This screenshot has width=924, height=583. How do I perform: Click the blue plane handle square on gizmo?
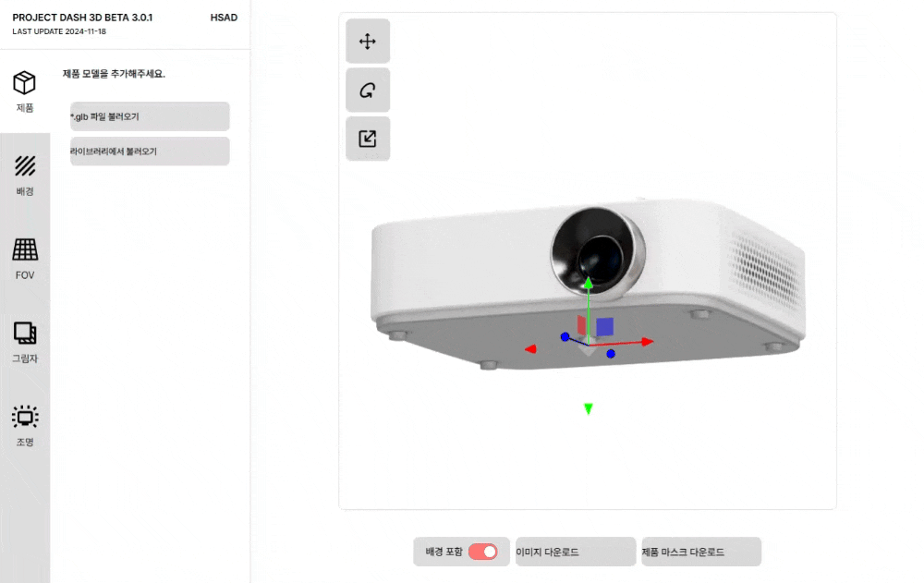coord(604,326)
